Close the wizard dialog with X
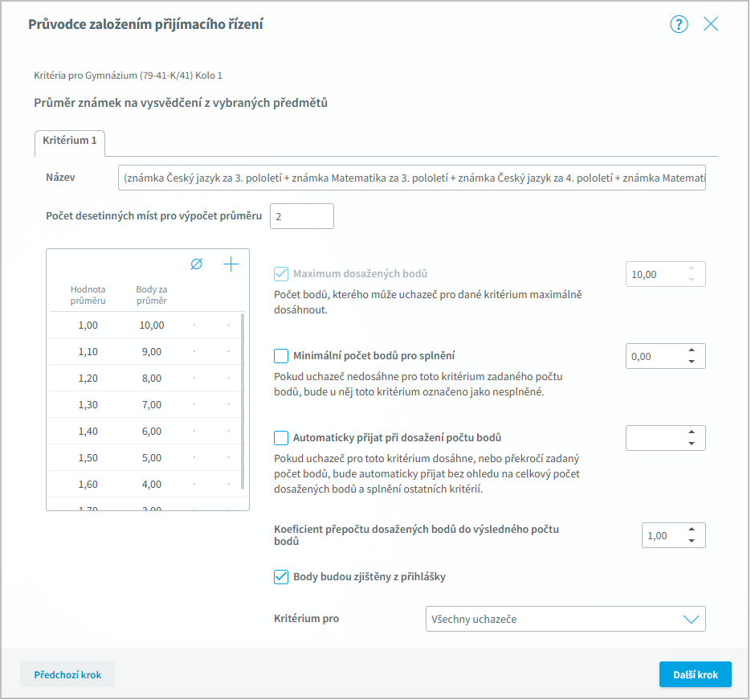The width and height of the screenshot is (751, 700). (711, 24)
